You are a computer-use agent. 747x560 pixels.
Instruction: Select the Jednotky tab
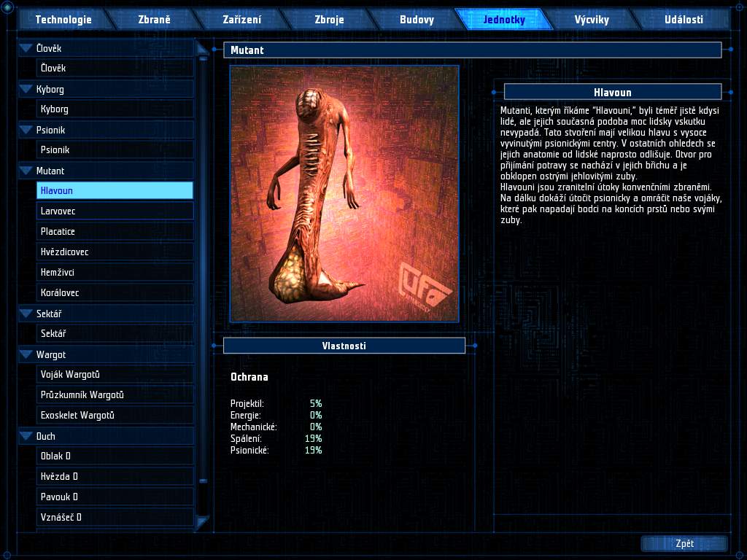point(504,20)
